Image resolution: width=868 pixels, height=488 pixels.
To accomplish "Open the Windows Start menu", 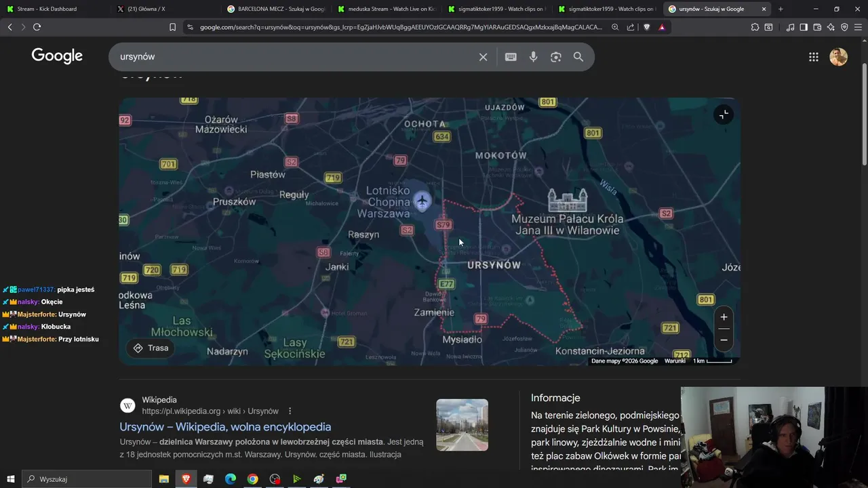I will (11, 479).
